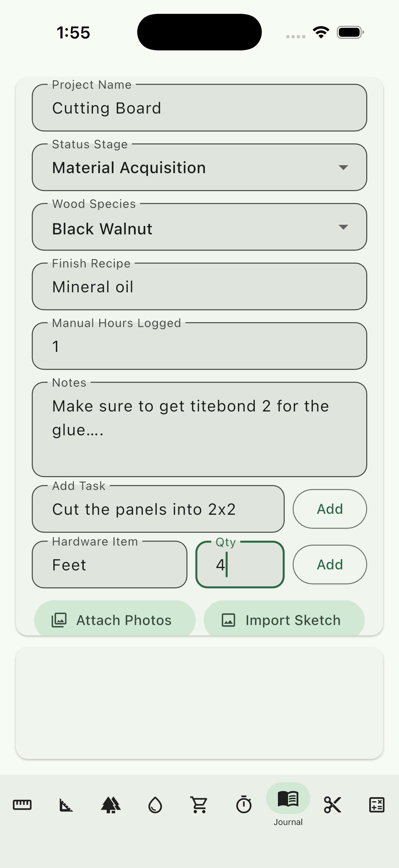
Task: Tap the Attach Photos button
Action: [115, 620]
